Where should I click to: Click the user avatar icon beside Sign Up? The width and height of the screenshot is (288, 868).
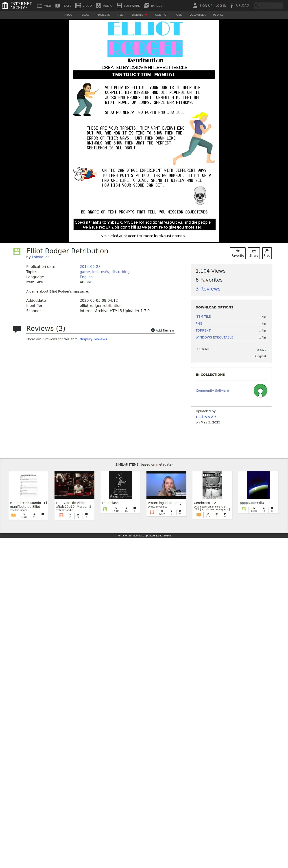click(195, 5)
